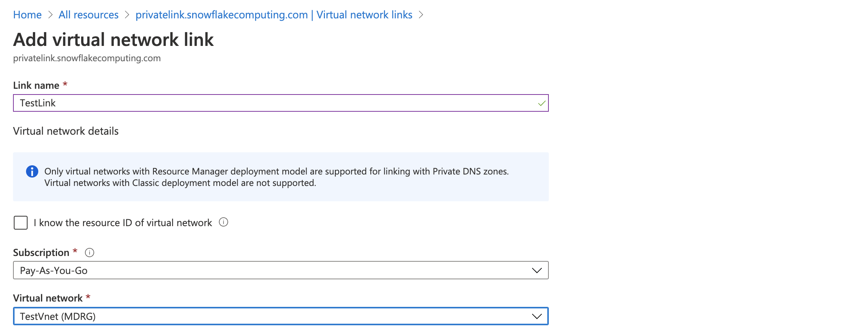Viewport: 868px width, 326px height.
Task: Click info icon next to Subscription label
Action: 90,253
